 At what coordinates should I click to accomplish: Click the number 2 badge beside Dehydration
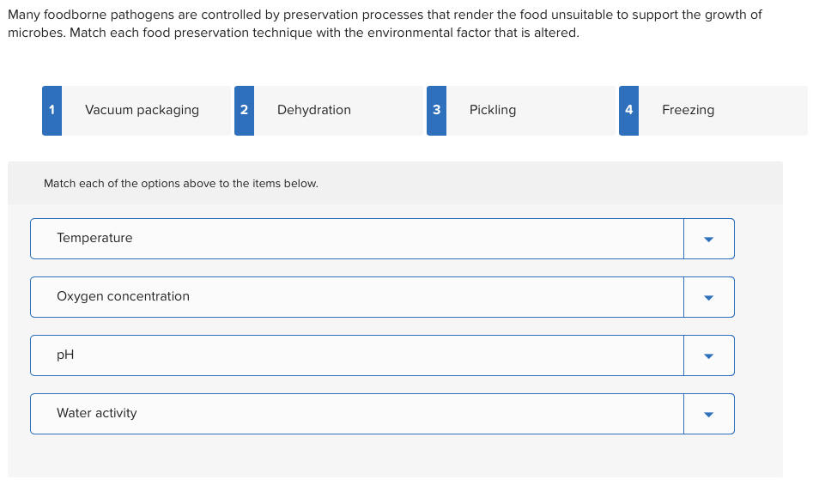244,110
